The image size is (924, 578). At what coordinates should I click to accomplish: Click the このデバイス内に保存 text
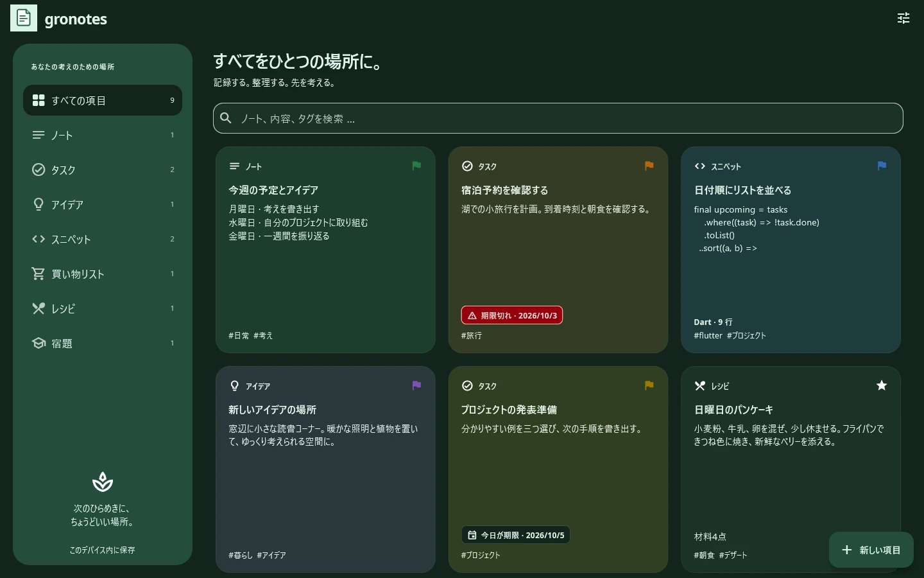pos(103,550)
